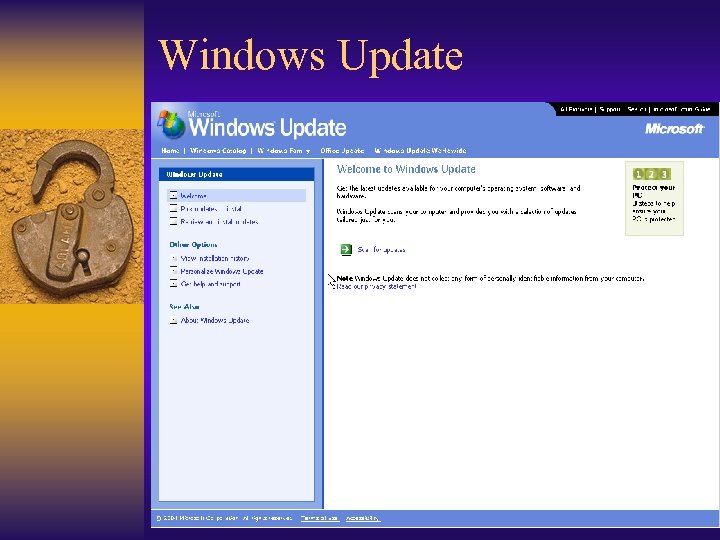Open Office Update in the navigation bar
Screen dimensions: 720x540
342,151
